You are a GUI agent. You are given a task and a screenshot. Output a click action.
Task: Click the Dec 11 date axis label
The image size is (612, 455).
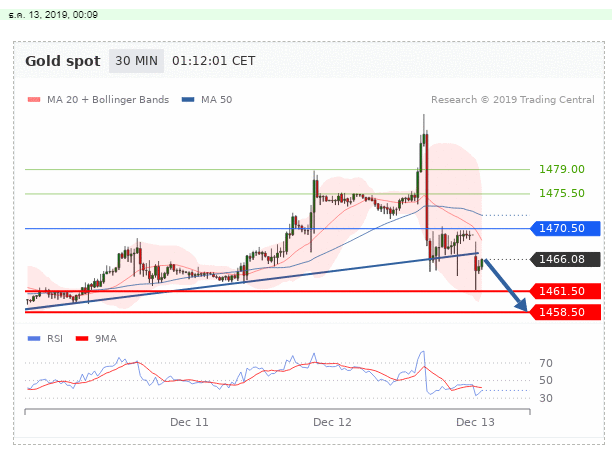pos(189,422)
